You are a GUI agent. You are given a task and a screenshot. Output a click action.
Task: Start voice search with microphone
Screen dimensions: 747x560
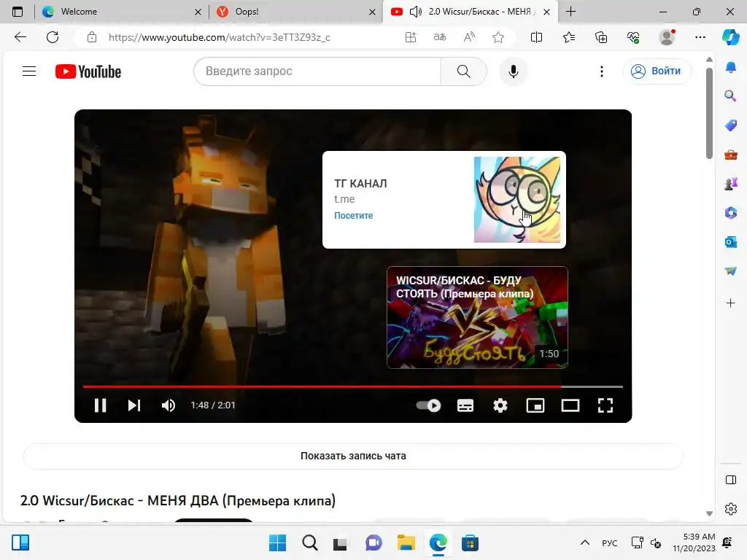[x=513, y=71]
